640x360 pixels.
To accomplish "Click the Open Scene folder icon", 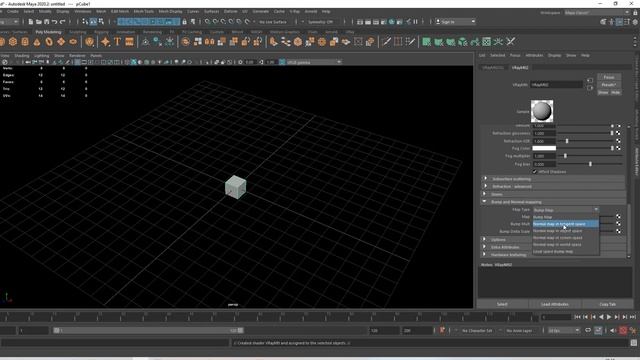I will coord(38,22).
